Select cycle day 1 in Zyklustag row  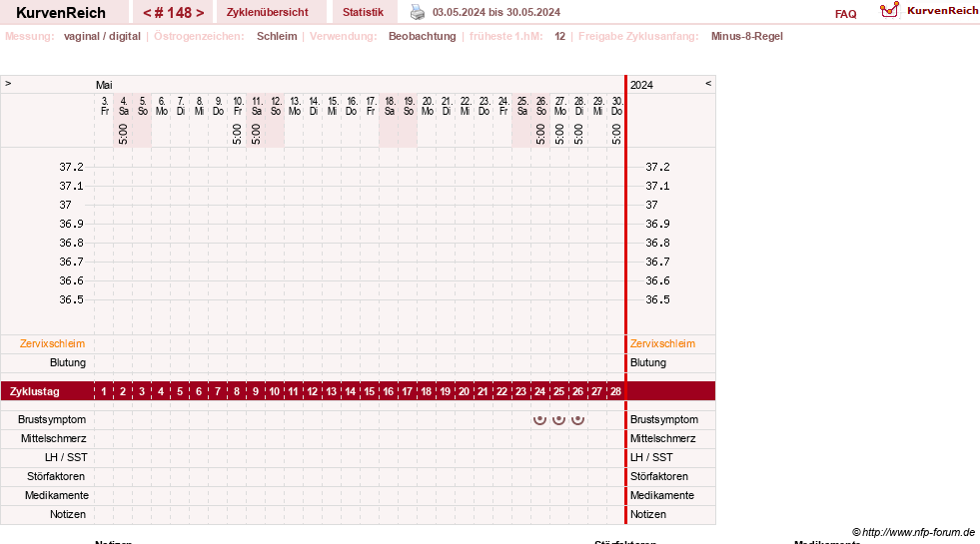click(x=104, y=391)
